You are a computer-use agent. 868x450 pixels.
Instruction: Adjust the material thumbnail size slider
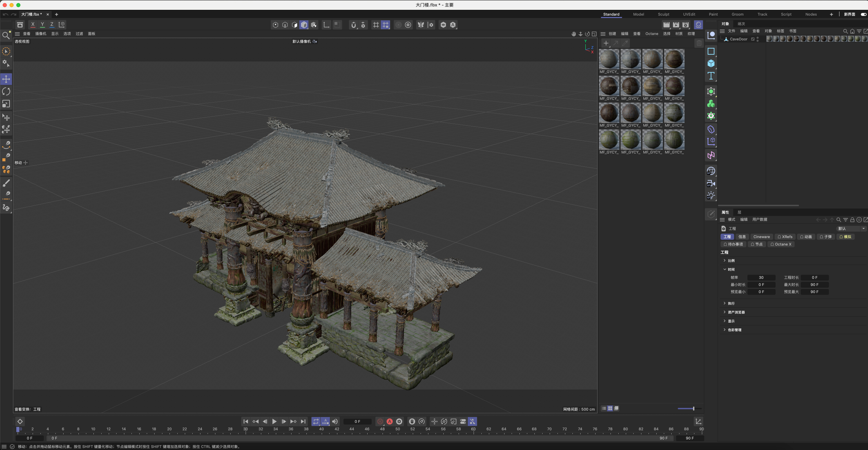point(689,409)
